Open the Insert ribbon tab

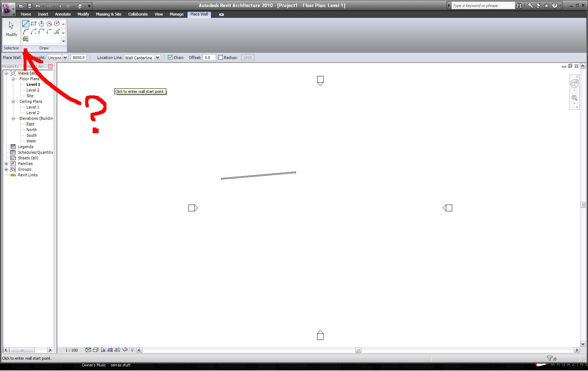click(43, 14)
